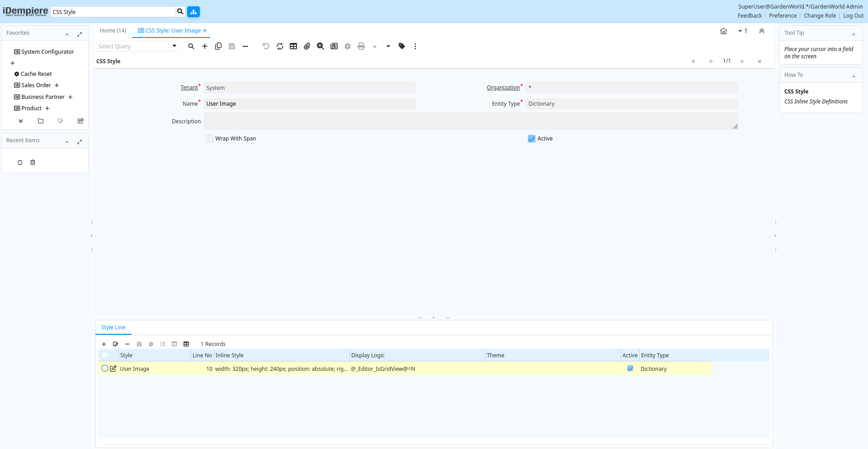868x449 pixels.
Task: Click the Print toolbar icon
Action: click(x=361, y=46)
